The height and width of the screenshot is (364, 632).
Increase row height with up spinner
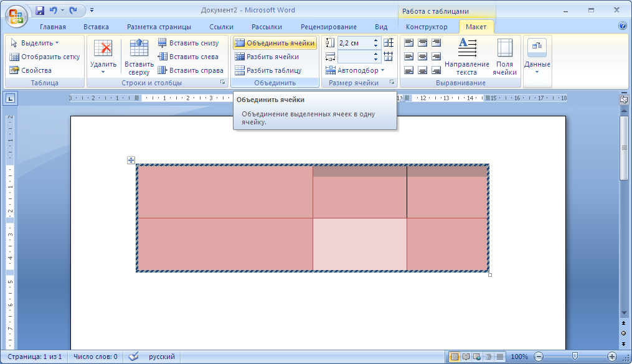pos(375,40)
